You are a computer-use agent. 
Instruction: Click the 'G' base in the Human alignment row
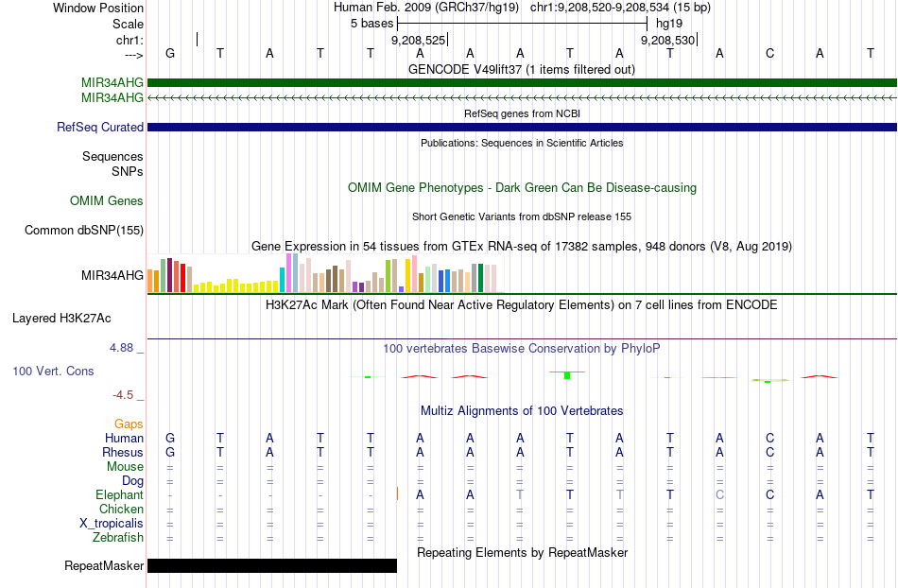click(170, 438)
